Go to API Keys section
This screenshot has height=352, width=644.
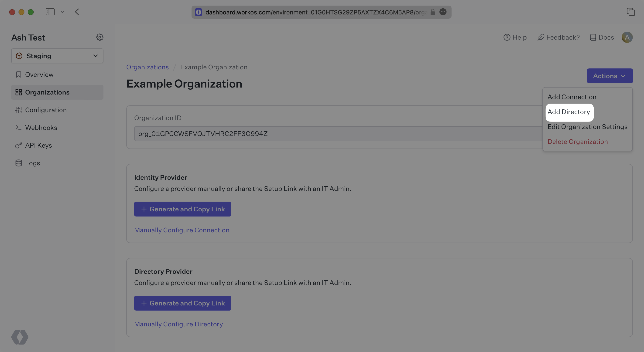(x=38, y=146)
